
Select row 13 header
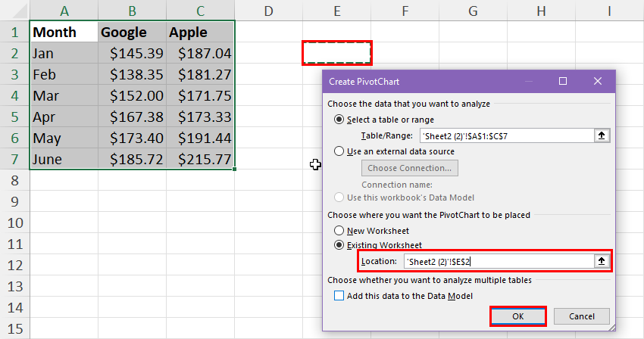click(x=15, y=286)
